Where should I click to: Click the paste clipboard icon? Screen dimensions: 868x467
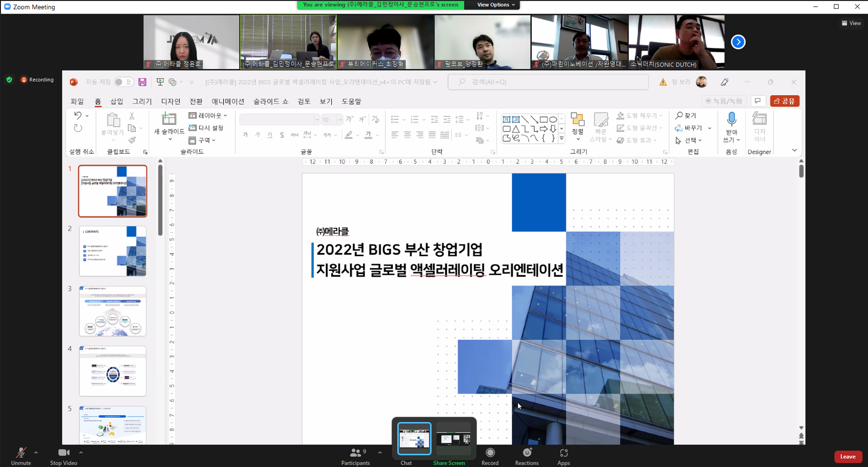pos(113,120)
